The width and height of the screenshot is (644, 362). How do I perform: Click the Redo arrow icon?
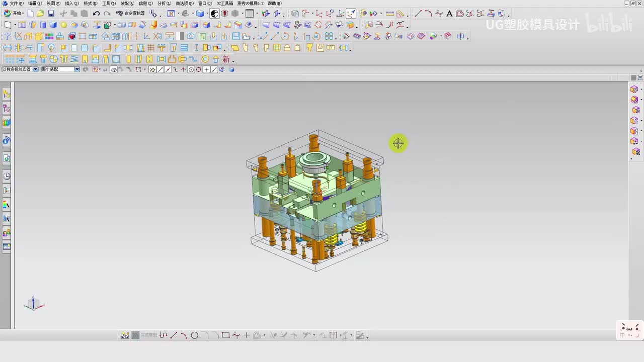pyautogui.click(x=107, y=14)
